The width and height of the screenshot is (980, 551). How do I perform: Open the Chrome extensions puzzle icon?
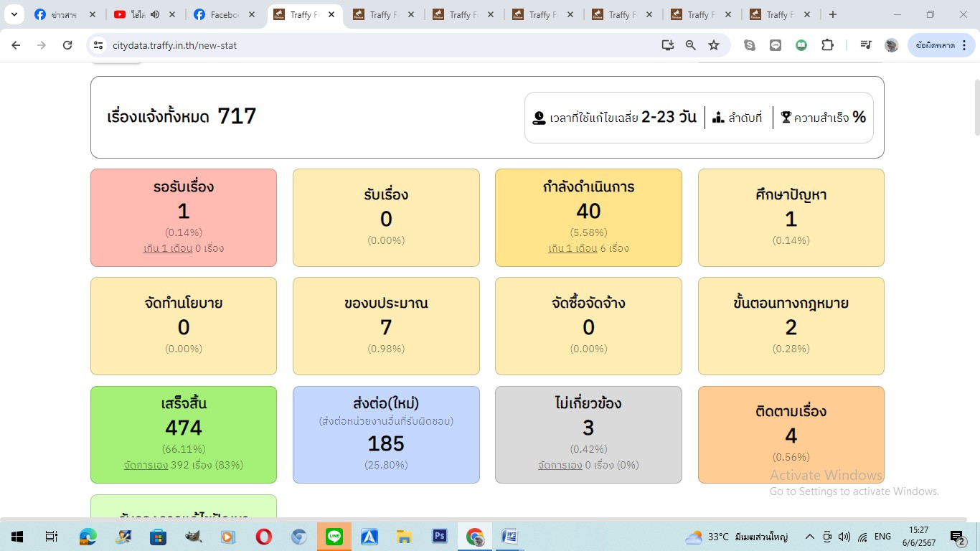pyautogui.click(x=827, y=45)
